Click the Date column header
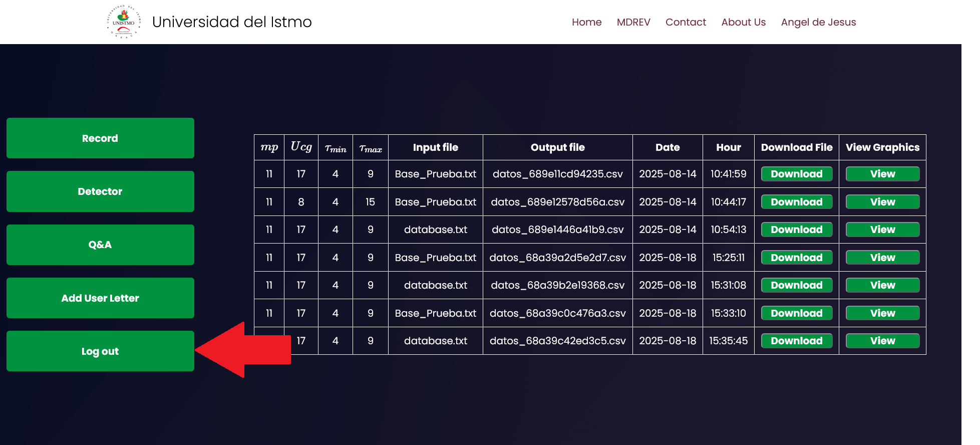Screen dimensions: 980x445 [668, 147]
